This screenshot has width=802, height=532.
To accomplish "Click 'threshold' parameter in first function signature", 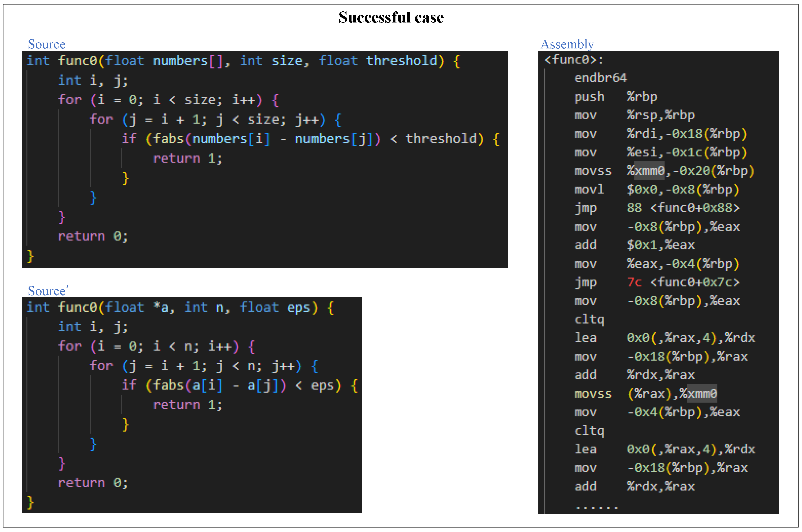I will click(401, 61).
